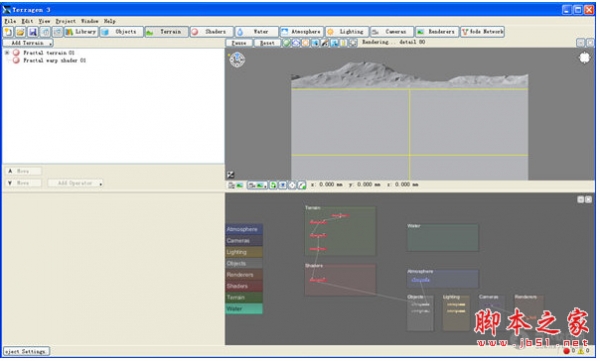This screenshot has height=361, width=600.
Task: Click the green refresh arrows icon
Action: [x=273, y=186]
